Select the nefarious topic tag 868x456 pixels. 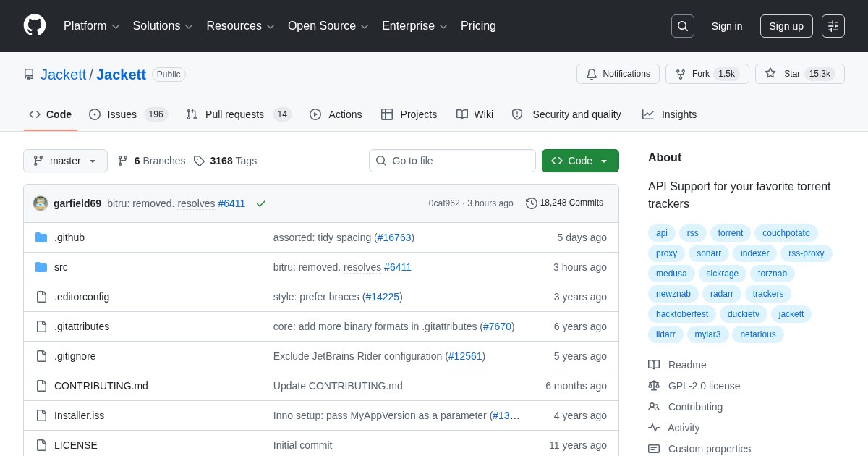tap(758, 334)
